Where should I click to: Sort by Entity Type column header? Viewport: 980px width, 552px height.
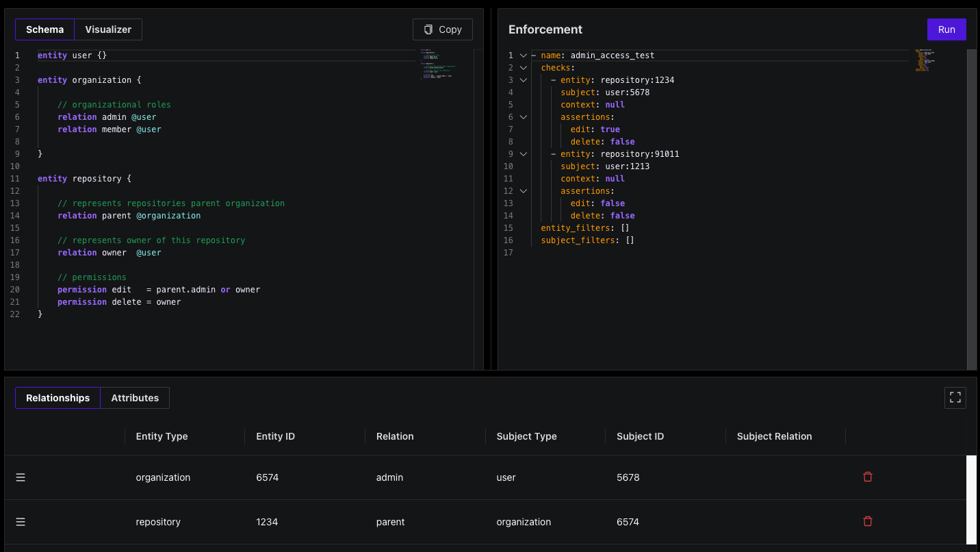pyautogui.click(x=162, y=436)
